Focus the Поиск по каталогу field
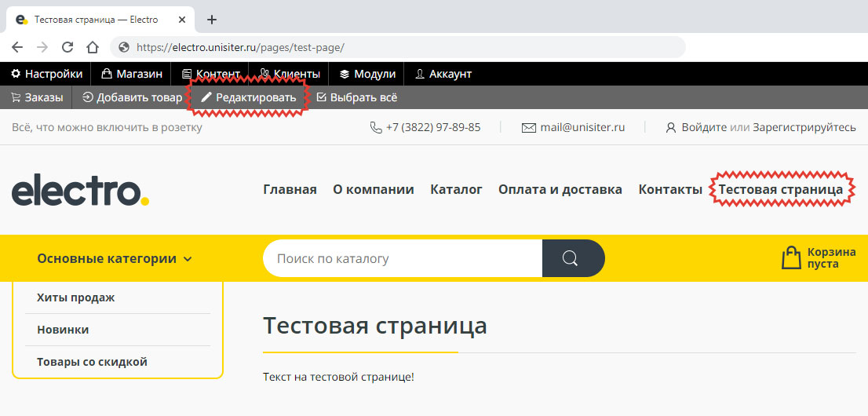Viewport: 868px width, 416px height. (x=402, y=258)
